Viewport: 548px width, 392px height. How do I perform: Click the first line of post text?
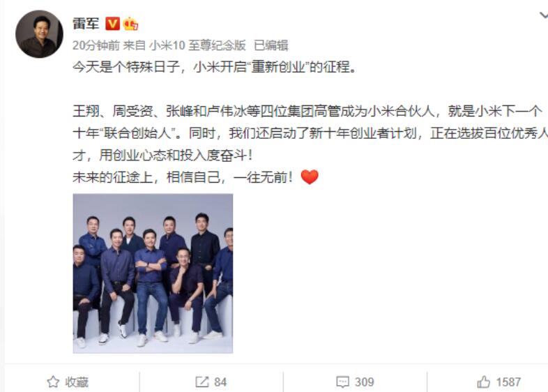click(x=215, y=67)
